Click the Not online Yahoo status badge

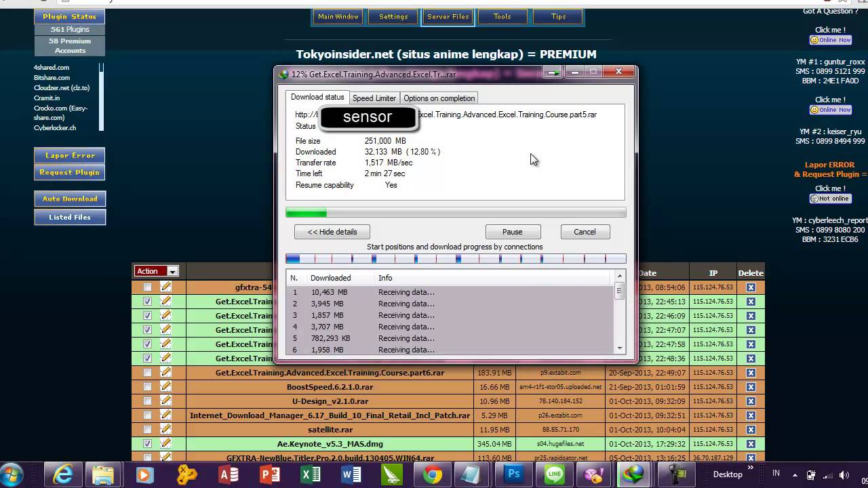click(x=831, y=199)
